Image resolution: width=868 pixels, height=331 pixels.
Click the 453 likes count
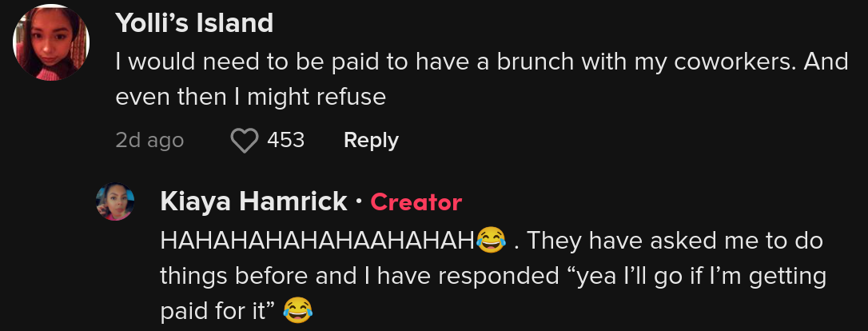tap(285, 140)
